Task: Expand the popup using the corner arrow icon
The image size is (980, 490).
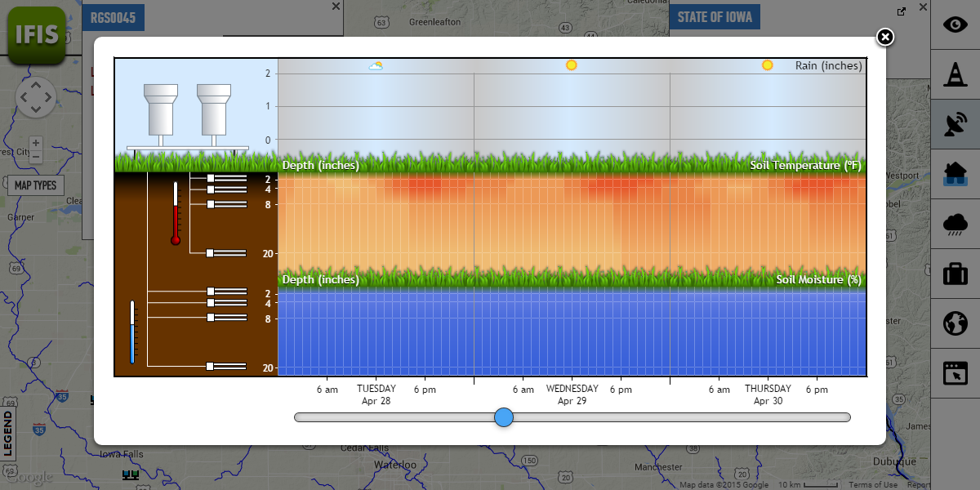Action: (901, 11)
